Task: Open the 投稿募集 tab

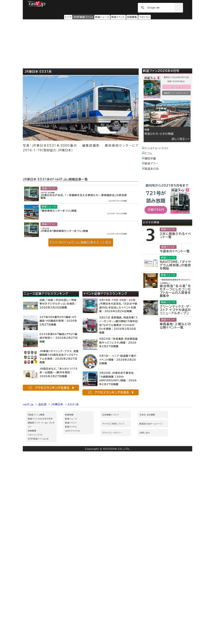Action: coord(132,17)
